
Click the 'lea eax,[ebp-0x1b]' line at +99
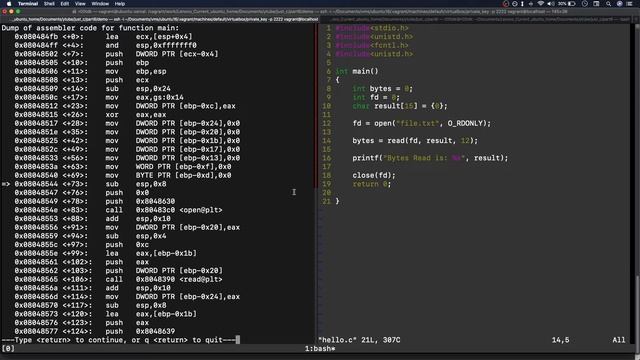(105, 253)
